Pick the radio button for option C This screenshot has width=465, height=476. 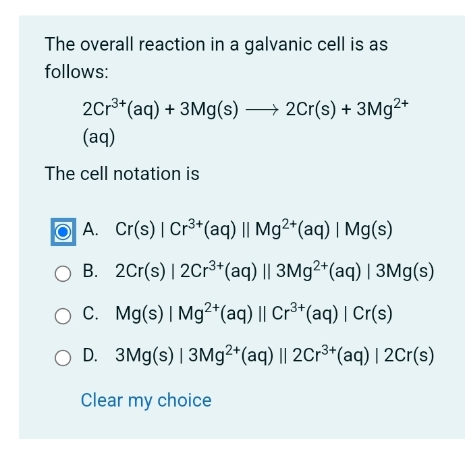coord(63,316)
